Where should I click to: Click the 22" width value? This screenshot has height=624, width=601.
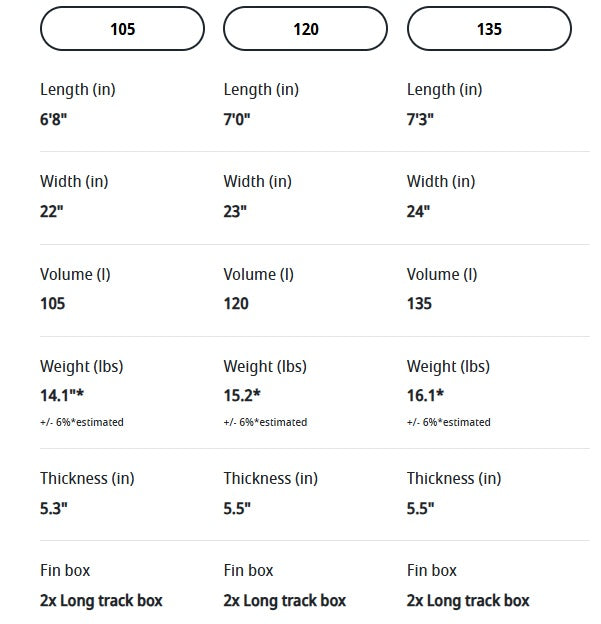51,211
